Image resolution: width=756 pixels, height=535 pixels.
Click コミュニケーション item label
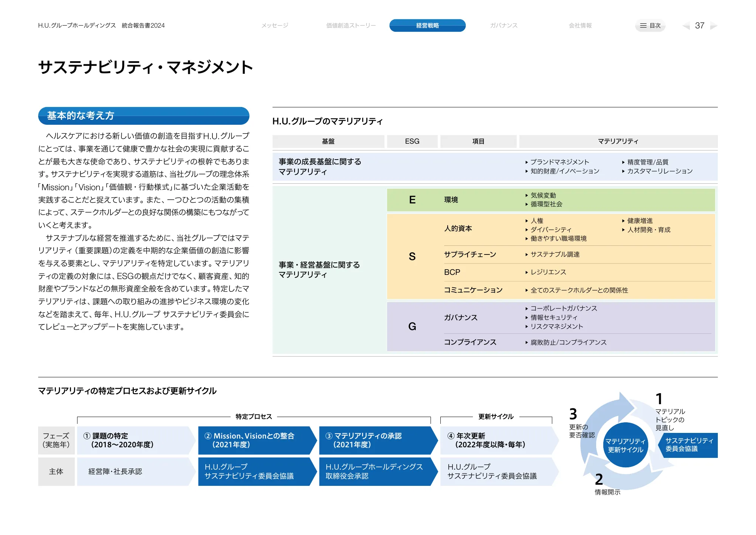click(x=473, y=290)
